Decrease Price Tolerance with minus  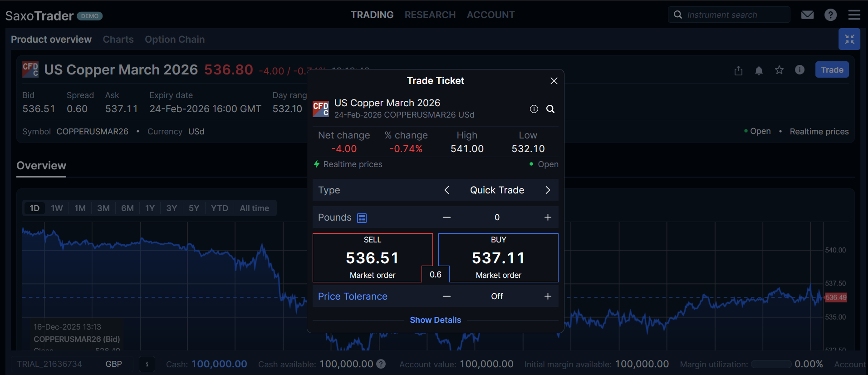(x=446, y=296)
